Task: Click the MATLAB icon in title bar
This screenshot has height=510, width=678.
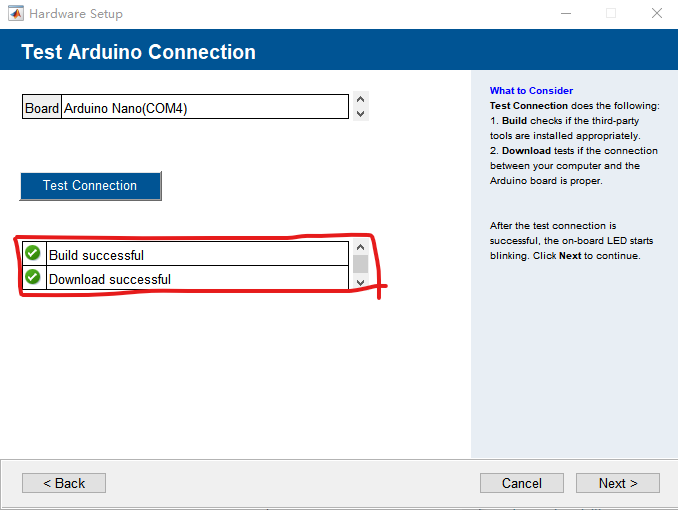Action: 16,13
